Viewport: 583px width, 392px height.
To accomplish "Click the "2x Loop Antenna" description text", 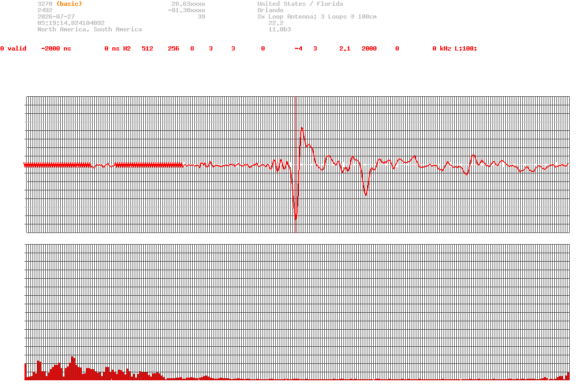I will tap(286, 16).
